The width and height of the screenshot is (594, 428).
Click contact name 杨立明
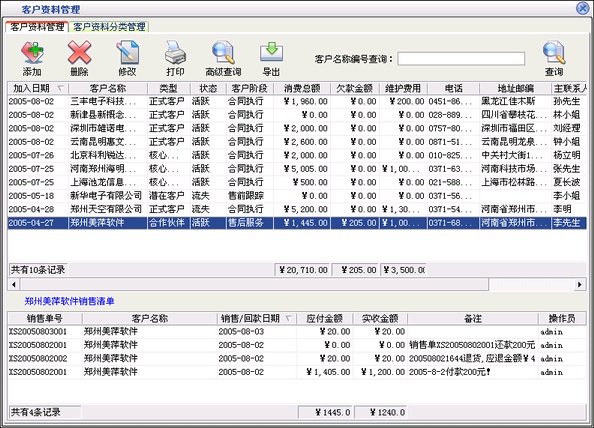[x=566, y=155]
